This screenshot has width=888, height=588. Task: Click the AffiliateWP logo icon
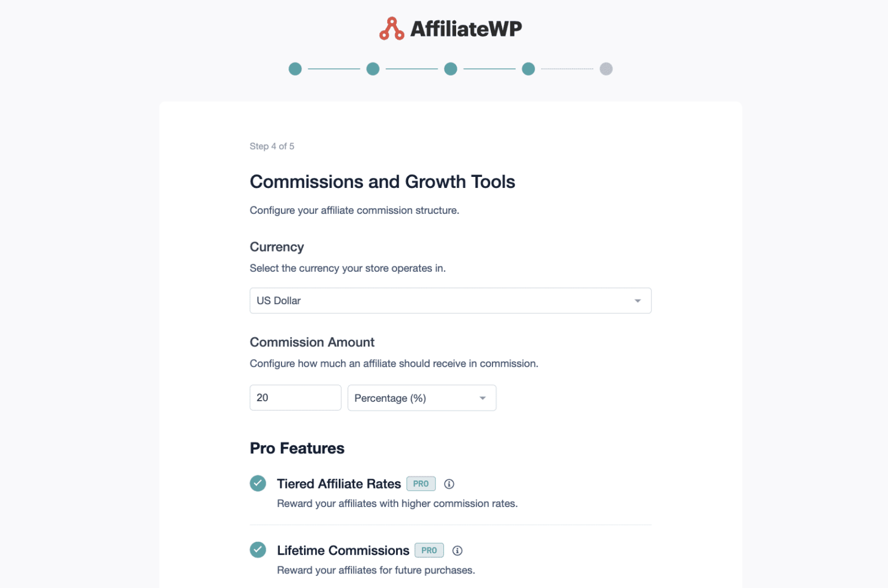391,27
